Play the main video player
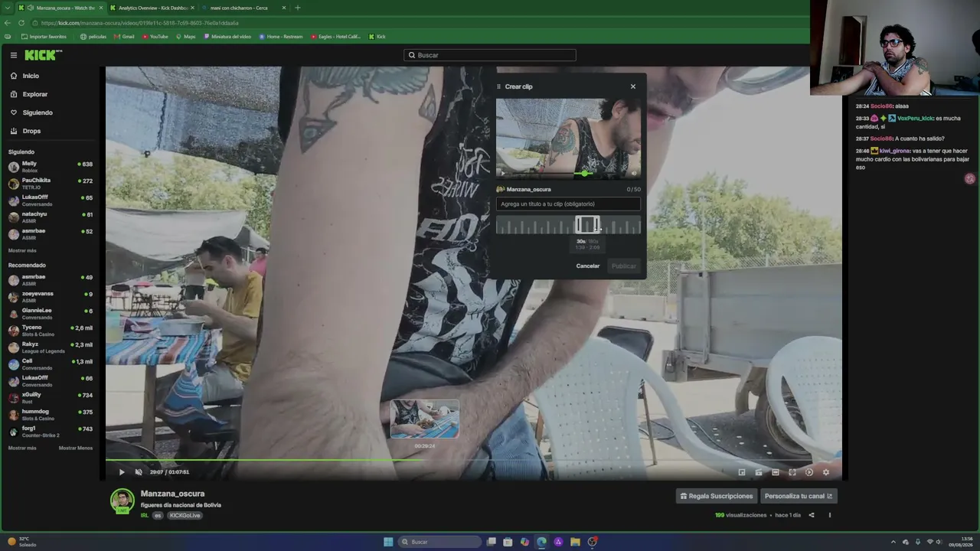 pos(122,472)
